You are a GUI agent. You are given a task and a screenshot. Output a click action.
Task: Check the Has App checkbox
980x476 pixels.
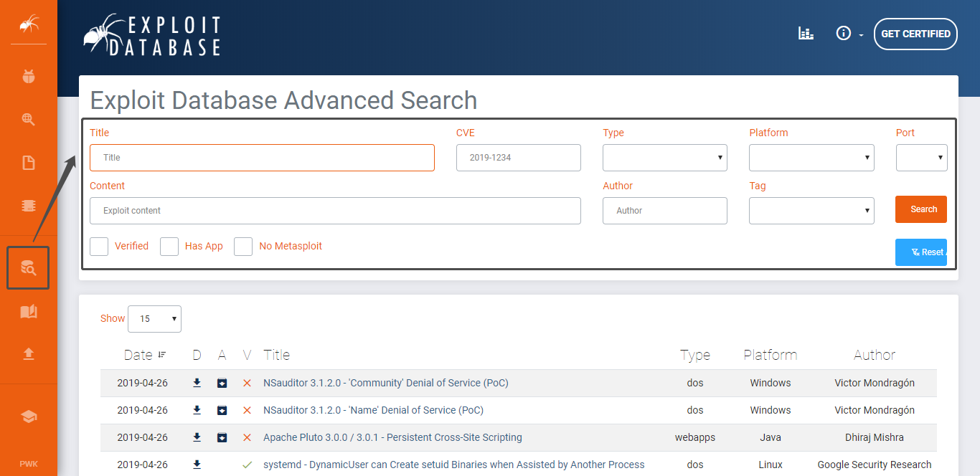[169, 247]
